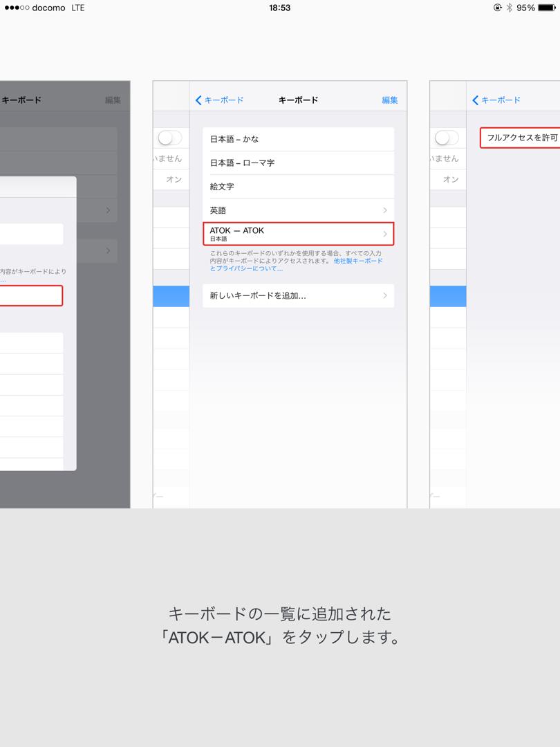Go back via キーボード in middle screenshot

(x=224, y=100)
